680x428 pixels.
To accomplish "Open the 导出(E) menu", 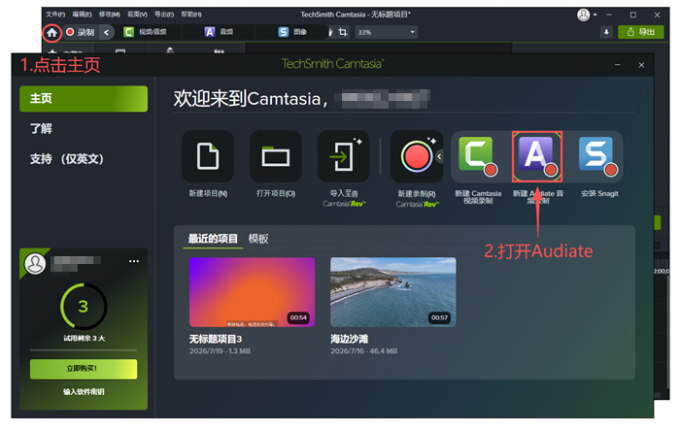I will tap(164, 14).
